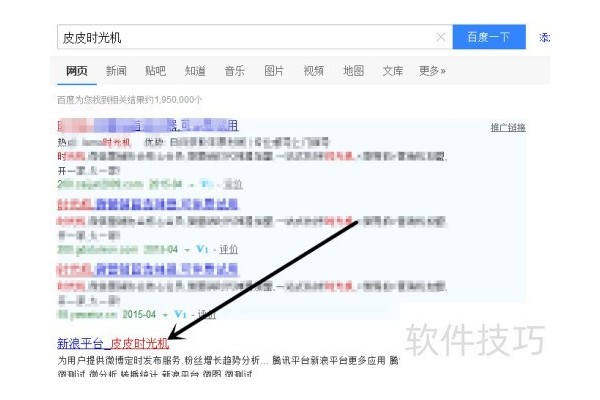Open the 文库 tab
Image resolution: width=600 pixels, height=400 pixels.
pyautogui.click(x=393, y=71)
